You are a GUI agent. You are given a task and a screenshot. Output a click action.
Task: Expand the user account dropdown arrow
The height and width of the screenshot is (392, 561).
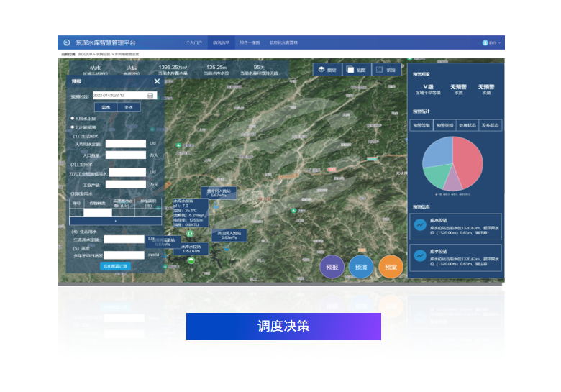click(x=499, y=43)
